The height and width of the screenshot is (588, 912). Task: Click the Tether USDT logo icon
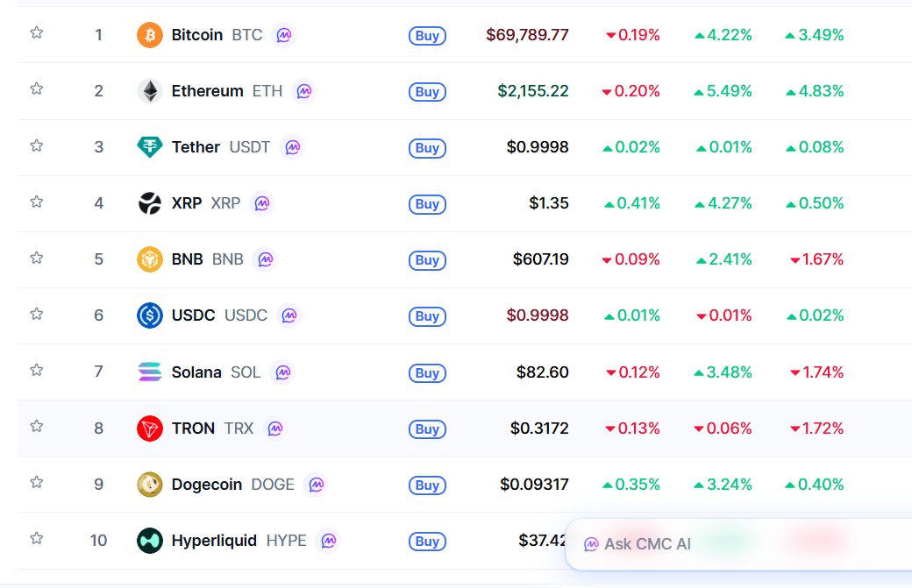[x=150, y=147]
